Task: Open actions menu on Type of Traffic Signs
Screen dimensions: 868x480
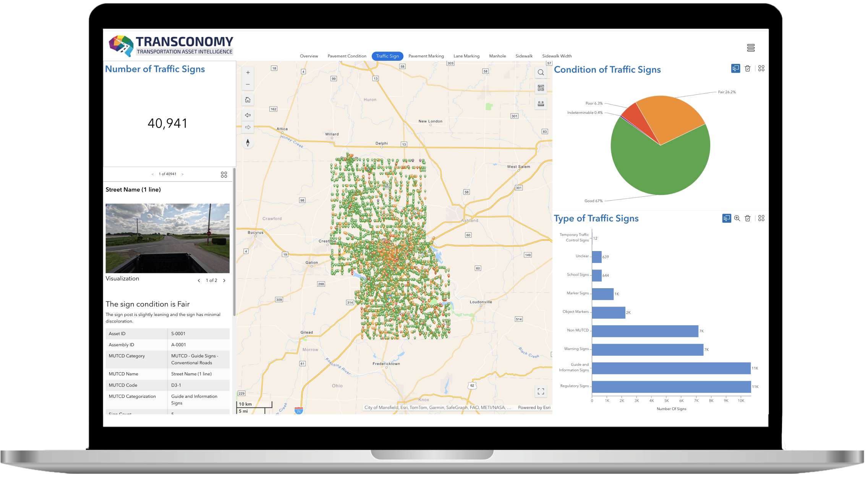Action: 761,218
